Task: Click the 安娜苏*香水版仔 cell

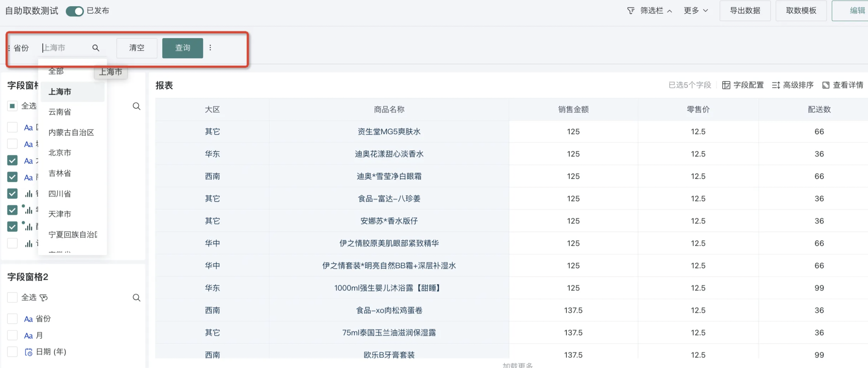Action: (389, 221)
